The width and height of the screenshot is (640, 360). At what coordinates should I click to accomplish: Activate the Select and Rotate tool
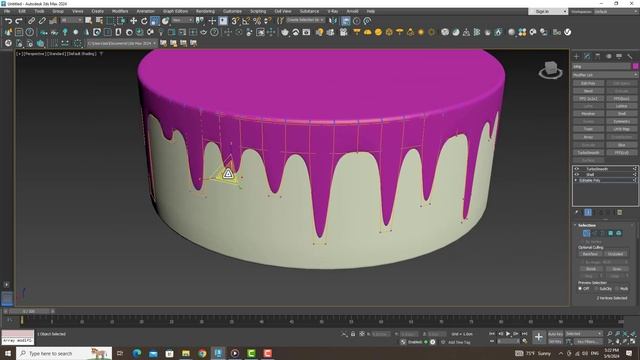click(x=144, y=20)
